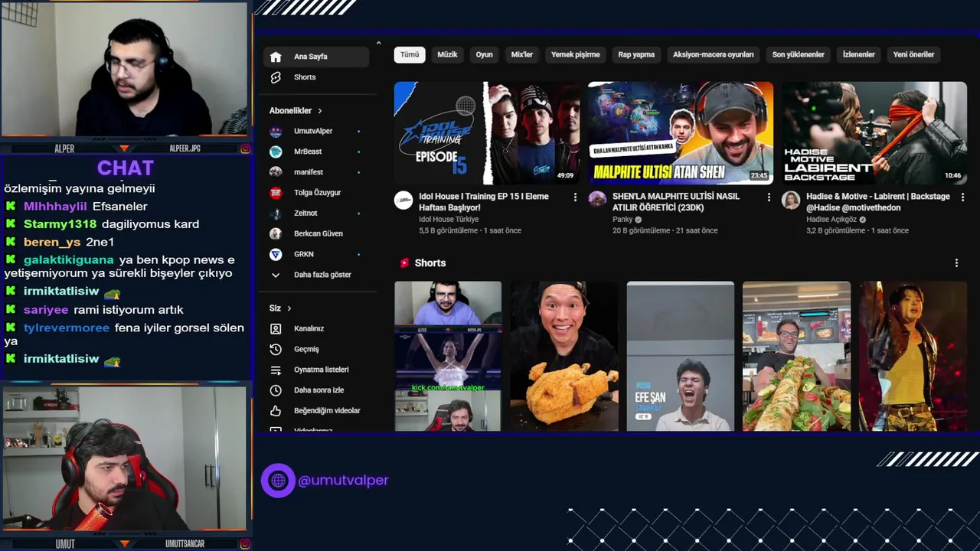
Task: Click chat username galaktikiguana
Action: click(70, 260)
